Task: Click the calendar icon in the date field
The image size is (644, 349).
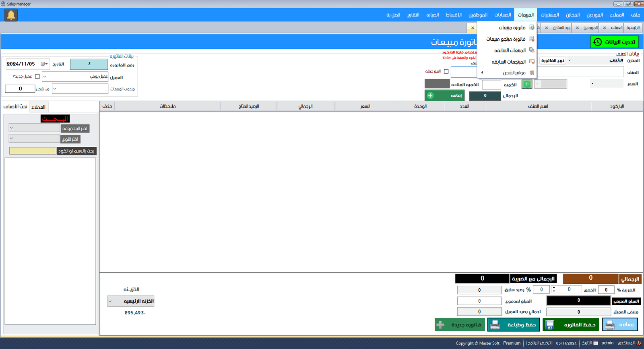Action: pos(43,64)
